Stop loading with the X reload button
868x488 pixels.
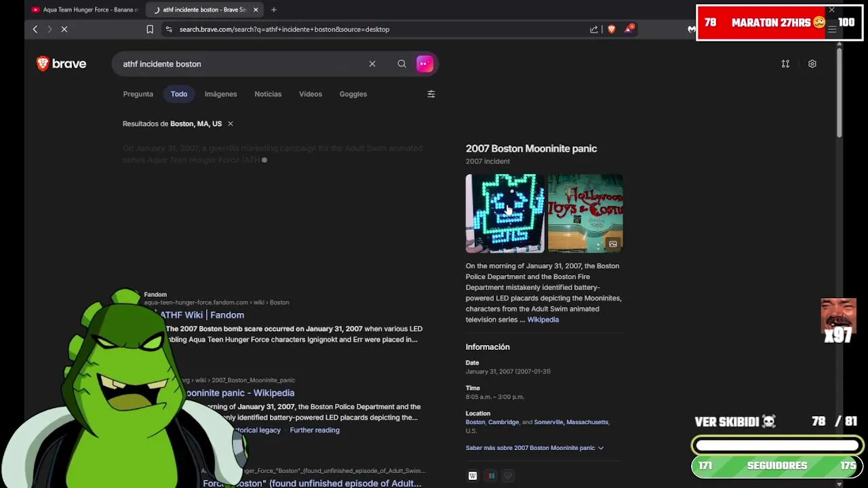coord(64,29)
